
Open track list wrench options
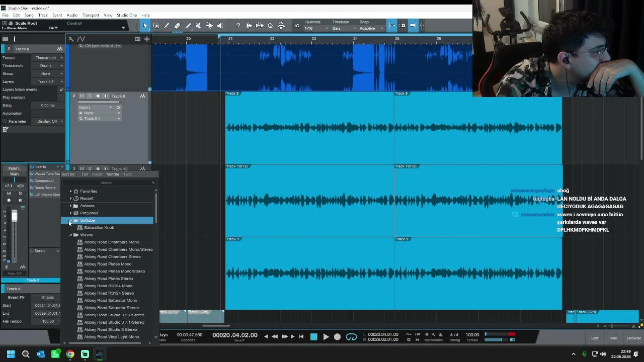coord(71,39)
